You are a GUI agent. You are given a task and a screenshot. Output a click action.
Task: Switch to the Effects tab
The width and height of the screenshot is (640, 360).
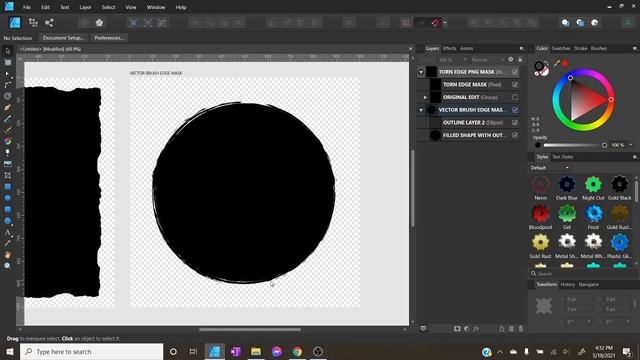[449, 49]
